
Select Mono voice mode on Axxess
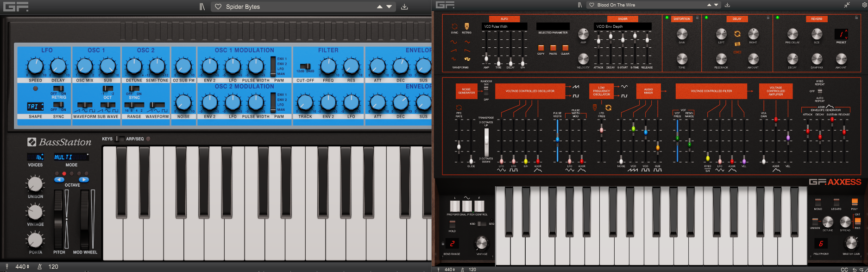coord(818,202)
